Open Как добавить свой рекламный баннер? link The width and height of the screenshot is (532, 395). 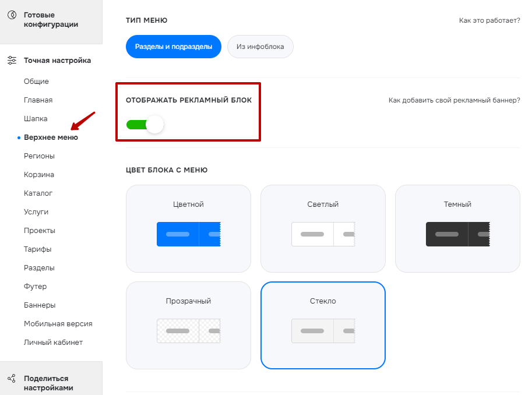click(x=455, y=100)
